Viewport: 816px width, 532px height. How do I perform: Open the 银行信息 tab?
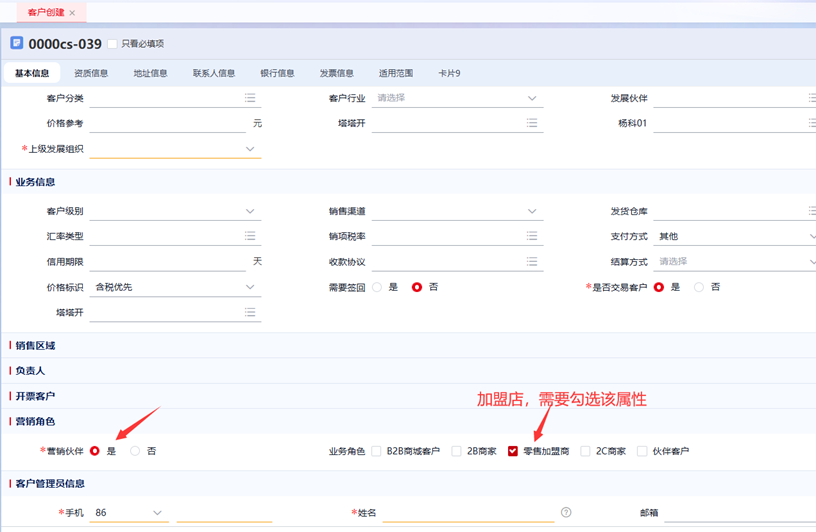coord(277,73)
